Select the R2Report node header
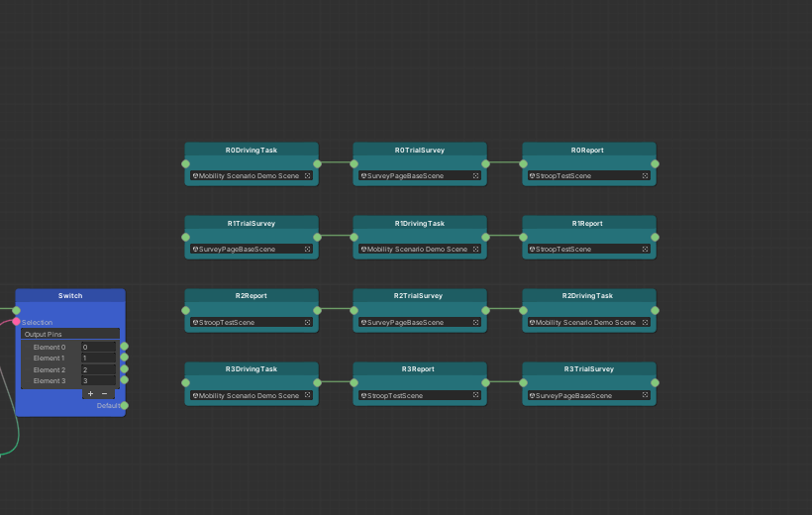Image resolution: width=812 pixels, height=515 pixels. click(252, 296)
